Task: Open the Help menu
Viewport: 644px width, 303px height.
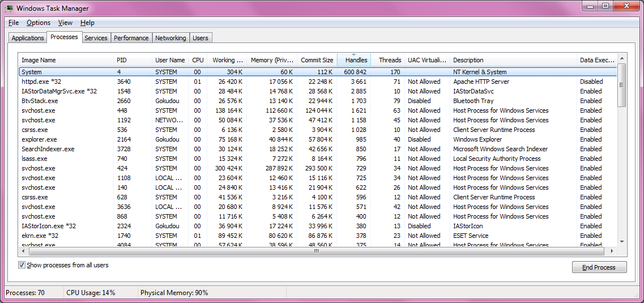Action: tap(87, 23)
